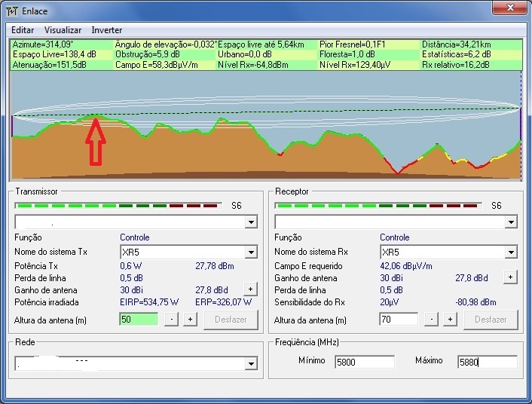Click plus button beside Tx antenna gain
Image resolution: width=532 pixels, height=404 pixels.
click(250, 289)
